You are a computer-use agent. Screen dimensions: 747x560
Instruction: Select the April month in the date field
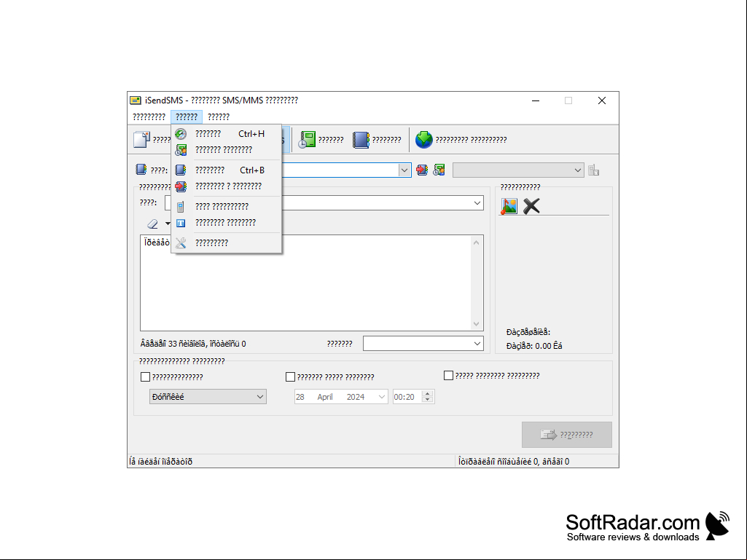325,397
